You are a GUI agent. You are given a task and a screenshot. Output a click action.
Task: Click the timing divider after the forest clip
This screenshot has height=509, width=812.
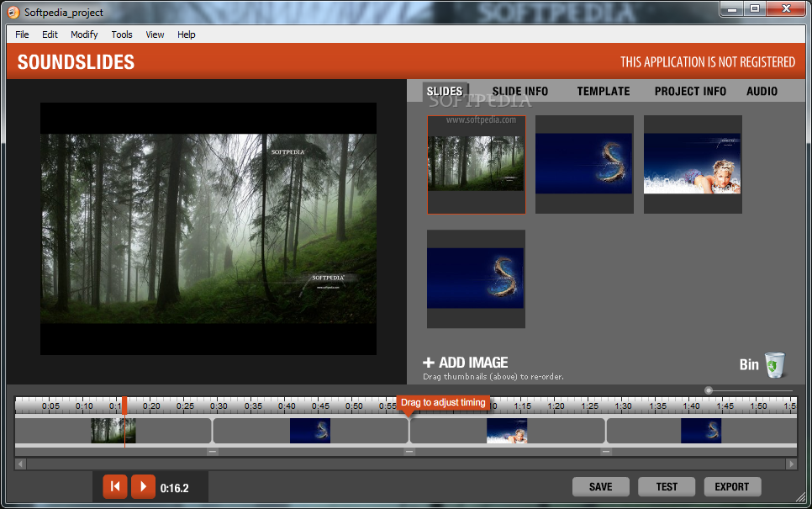213,432
